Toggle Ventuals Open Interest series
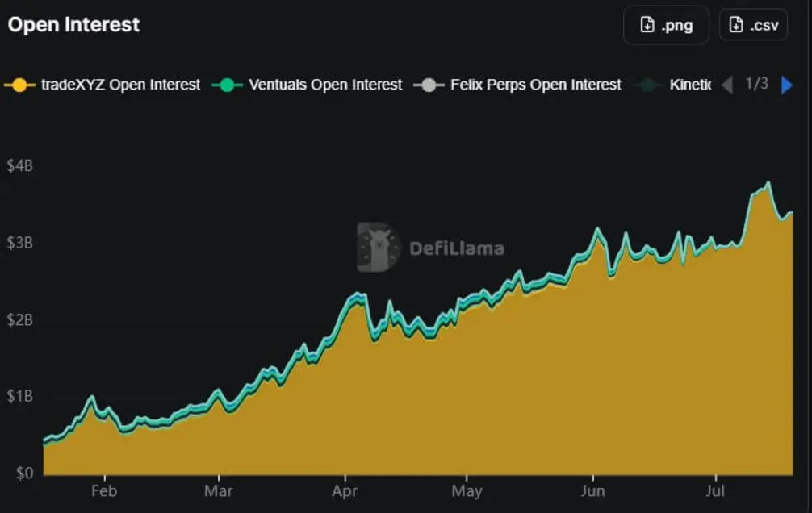 click(x=307, y=85)
